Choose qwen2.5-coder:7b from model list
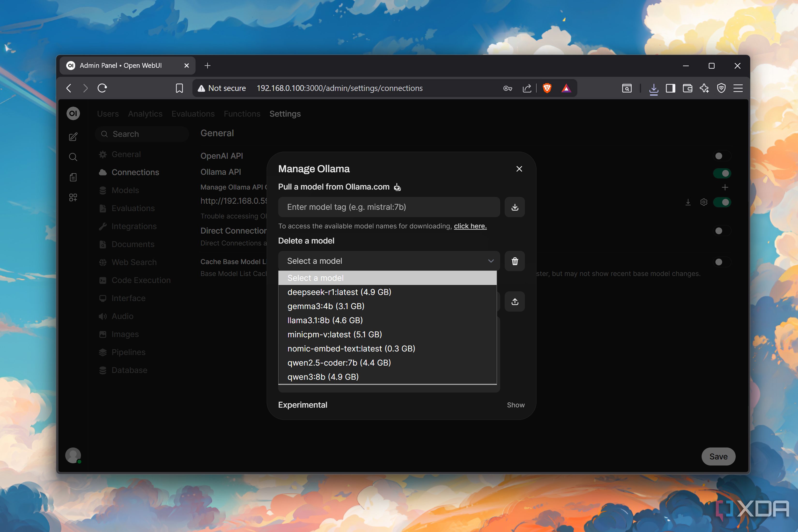798x532 pixels. point(387,363)
